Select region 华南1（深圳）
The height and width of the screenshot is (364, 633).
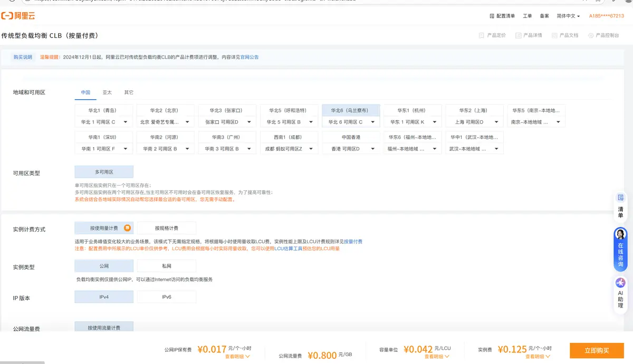[x=104, y=137]
